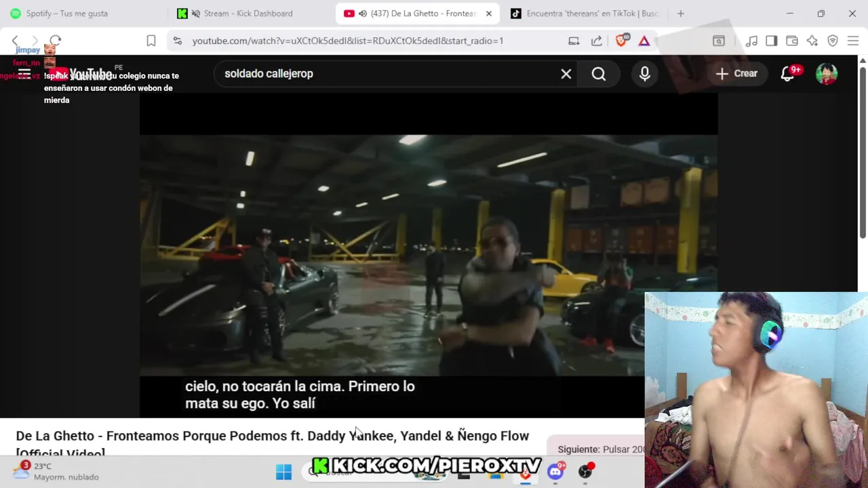Click the YouTube URL in the address bar
The width and height of the screenshot is (868, 488).
click(348, 41)
